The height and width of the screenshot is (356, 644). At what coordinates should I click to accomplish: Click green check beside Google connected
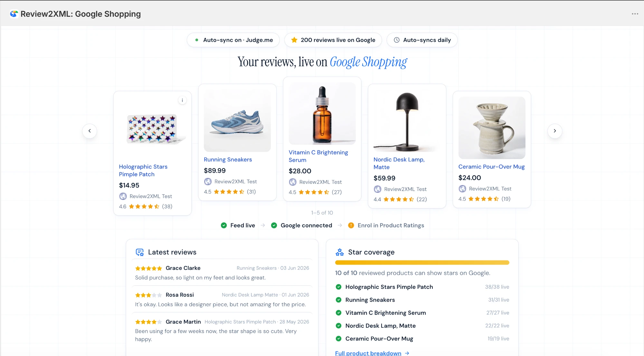[x=274, y=225]
